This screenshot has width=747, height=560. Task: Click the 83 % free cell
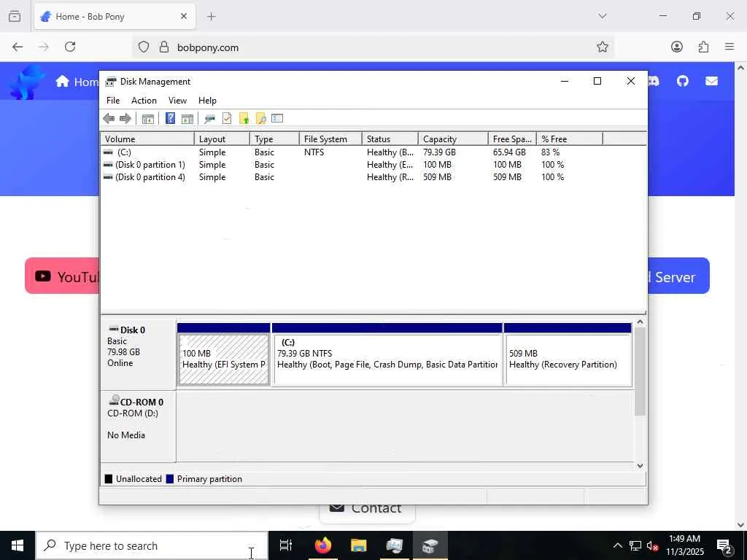(550, 152)
